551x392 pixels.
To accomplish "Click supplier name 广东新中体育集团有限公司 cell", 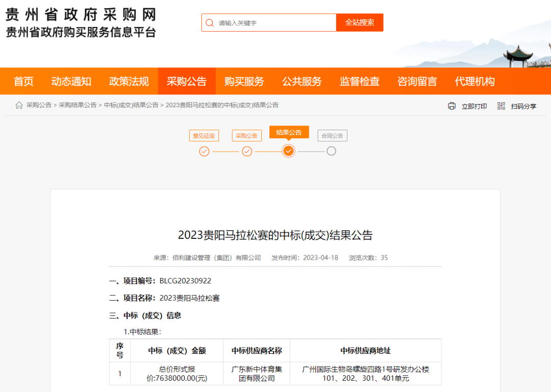I will [x=257, y=374].
